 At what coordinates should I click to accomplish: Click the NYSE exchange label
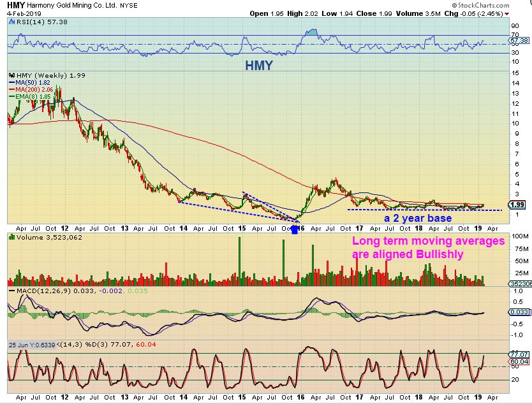[x=129, y=6]
